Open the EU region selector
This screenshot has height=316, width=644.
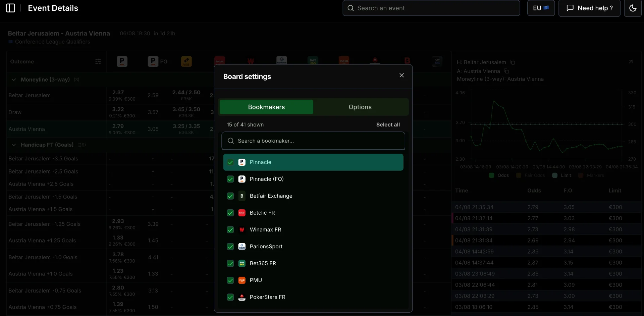point(541,8)
